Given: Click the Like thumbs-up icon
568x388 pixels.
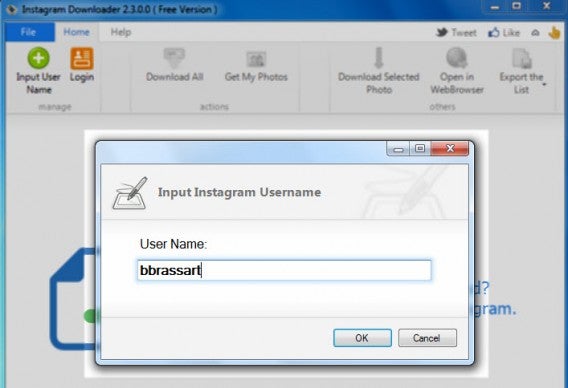Looking at the screenshot, I should 493,33.
